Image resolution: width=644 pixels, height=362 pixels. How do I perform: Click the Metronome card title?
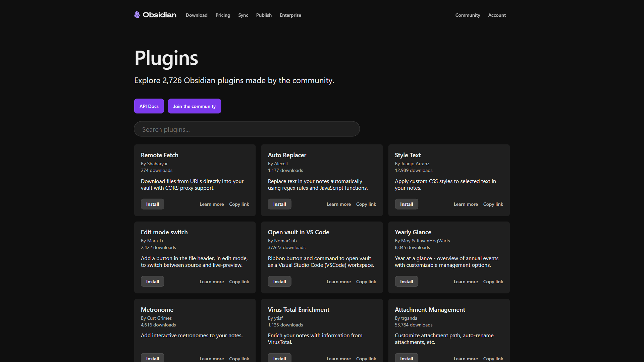[157, 310]
